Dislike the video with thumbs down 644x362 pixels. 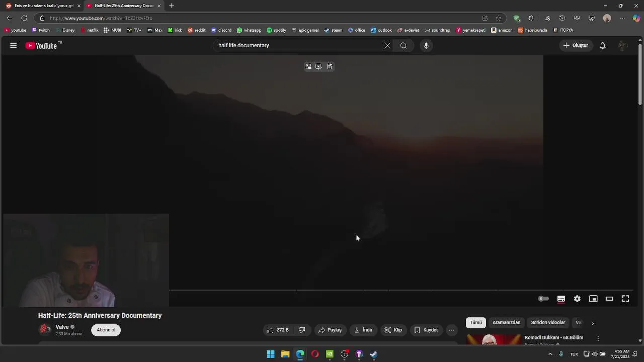coord(302,330)
